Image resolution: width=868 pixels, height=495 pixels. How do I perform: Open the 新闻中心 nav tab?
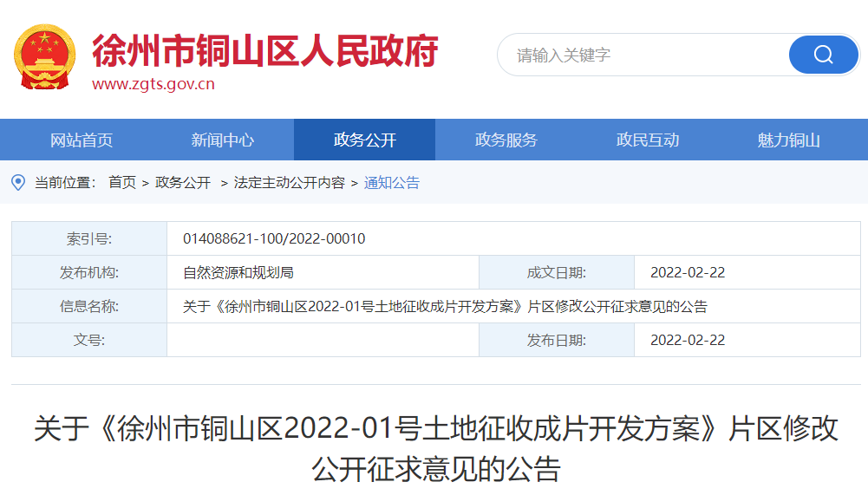click(223, 140)
